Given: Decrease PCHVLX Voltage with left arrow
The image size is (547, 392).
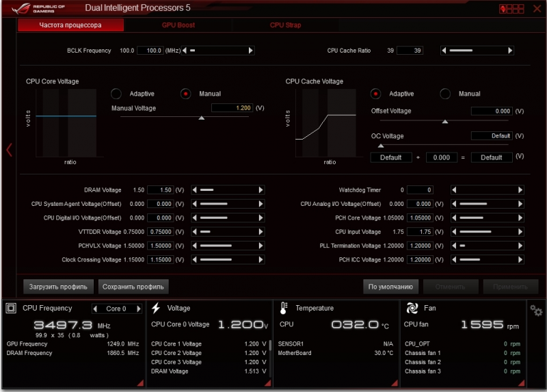Looking at the screenshot, I should 195,246.
